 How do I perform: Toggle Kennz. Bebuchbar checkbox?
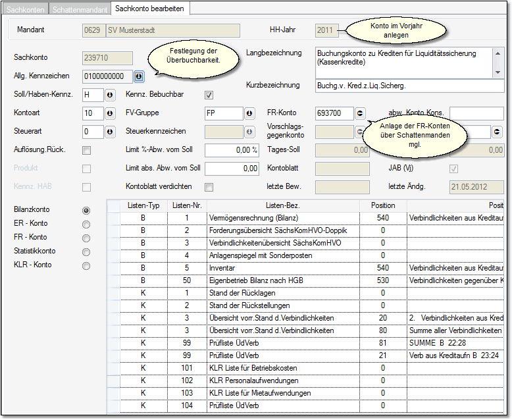[x=209, y=95]
